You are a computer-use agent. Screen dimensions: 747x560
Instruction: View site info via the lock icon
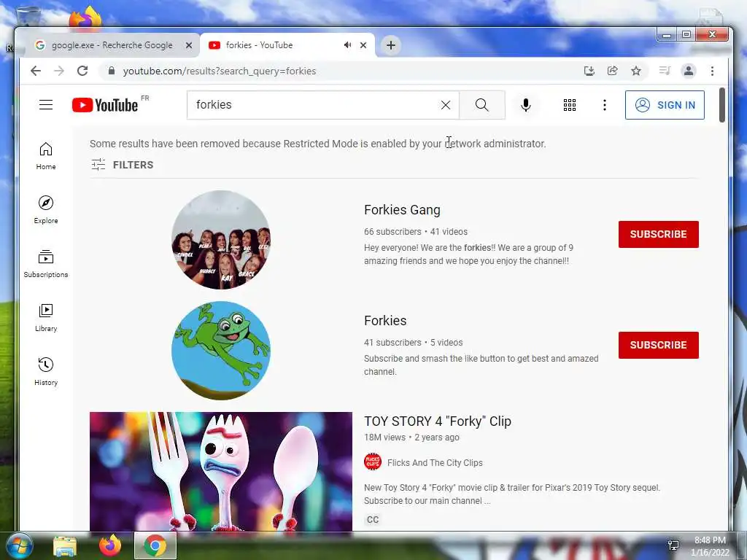point(112,71)
